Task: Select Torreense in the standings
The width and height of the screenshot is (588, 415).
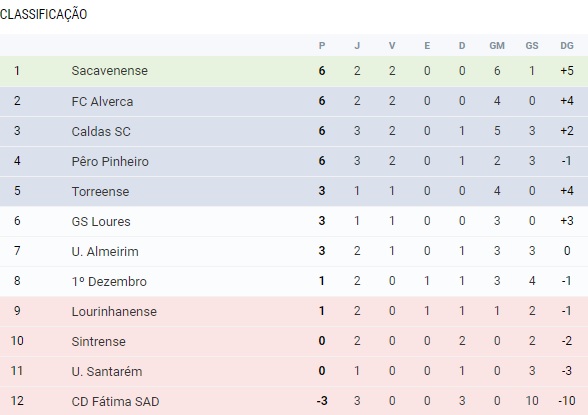Action: pos(100,191)
